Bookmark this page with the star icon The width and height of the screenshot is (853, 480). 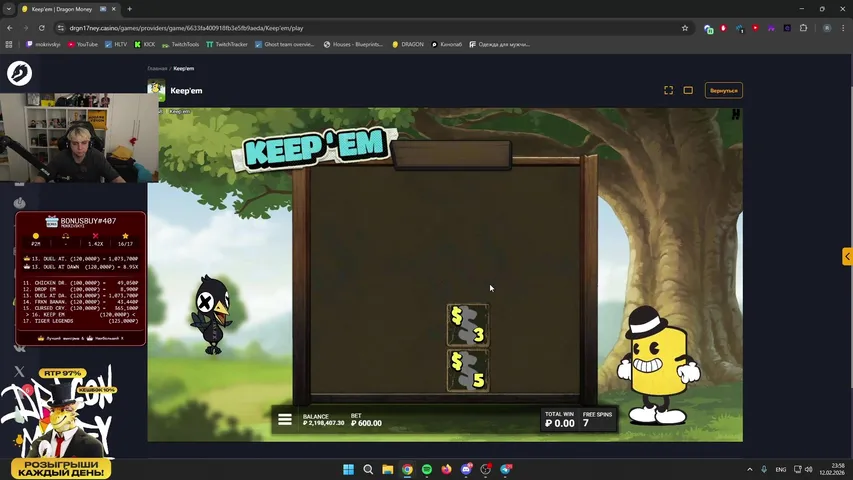685,28
